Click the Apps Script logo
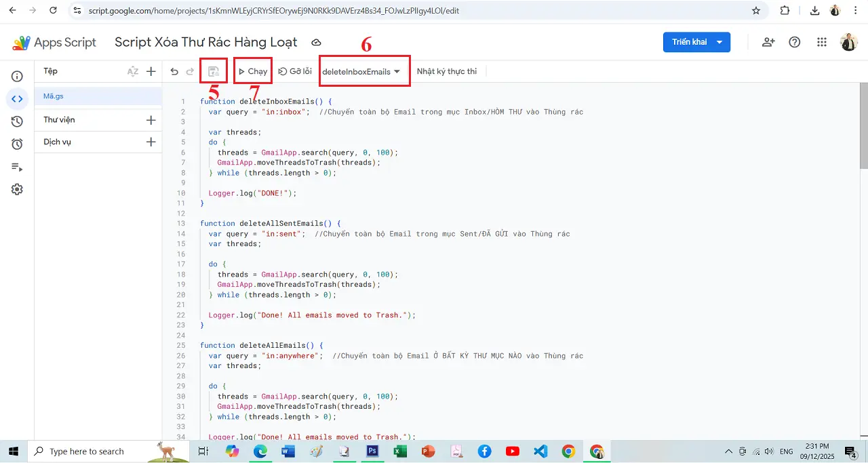 tap(54, 42)
